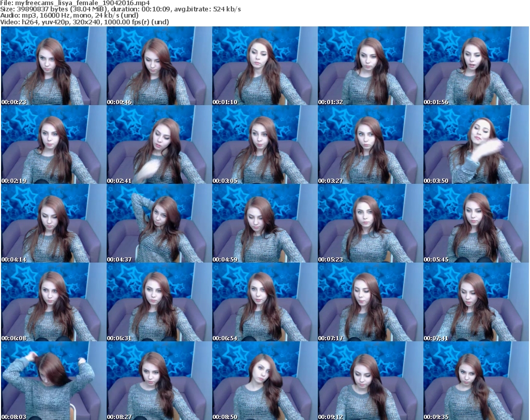Pick the thumbnail marked 00:02:19
Image resolution: width=530 pixels, height=420 pixels.
coord(54,144)
